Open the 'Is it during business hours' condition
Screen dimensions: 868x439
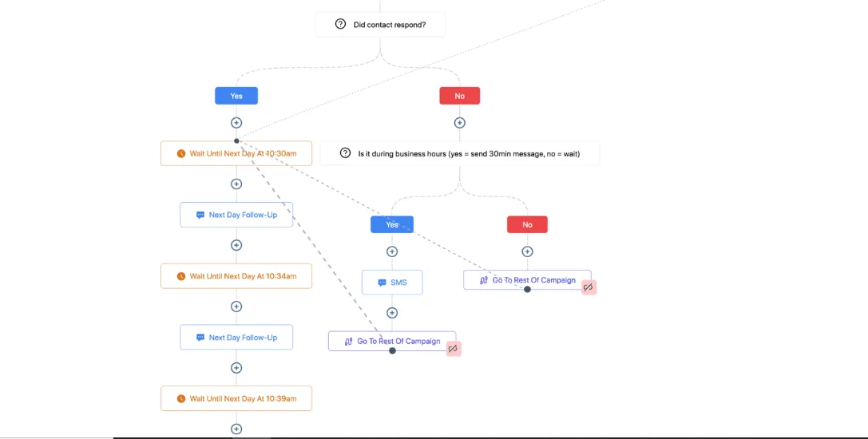(459, 153)
